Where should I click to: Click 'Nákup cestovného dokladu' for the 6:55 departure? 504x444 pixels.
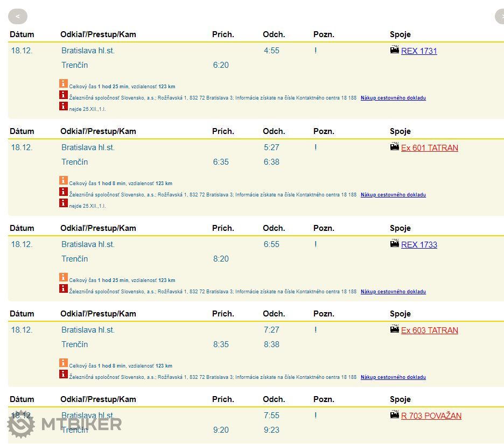click(x=393, y=292)
